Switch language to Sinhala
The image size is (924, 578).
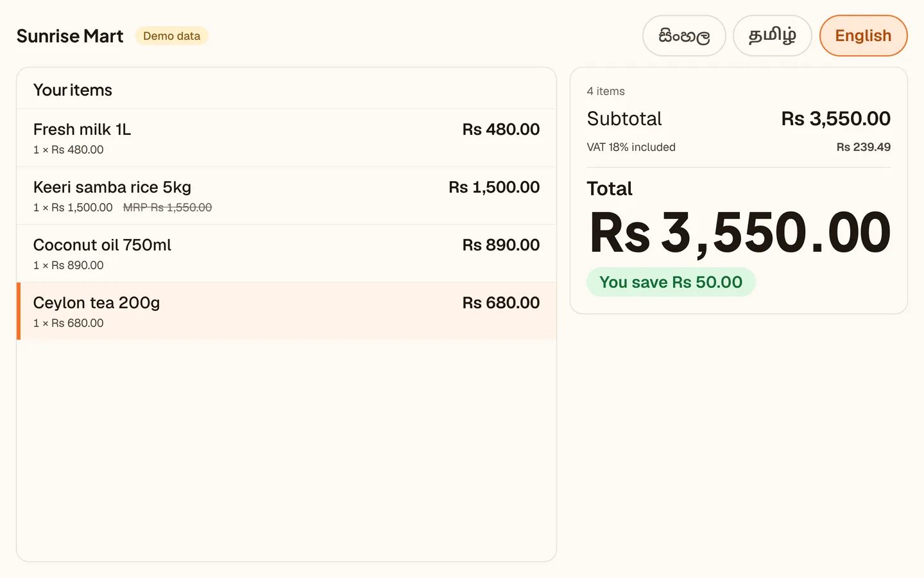click(684, 36)
